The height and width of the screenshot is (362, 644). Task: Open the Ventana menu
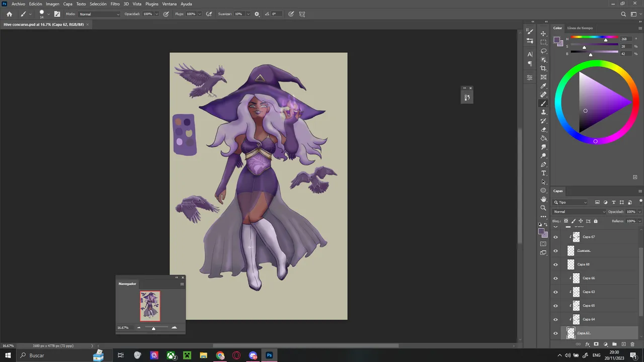click(x=170, y=4)
